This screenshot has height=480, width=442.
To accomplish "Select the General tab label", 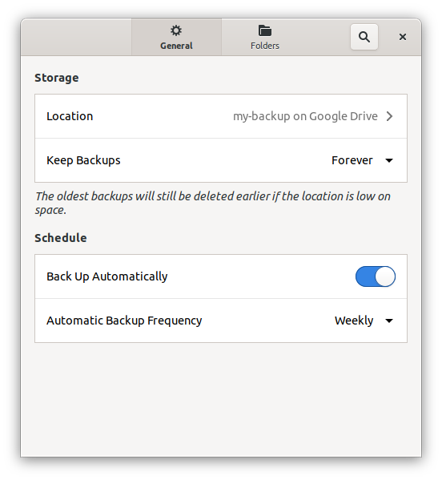I will (176, 46).
